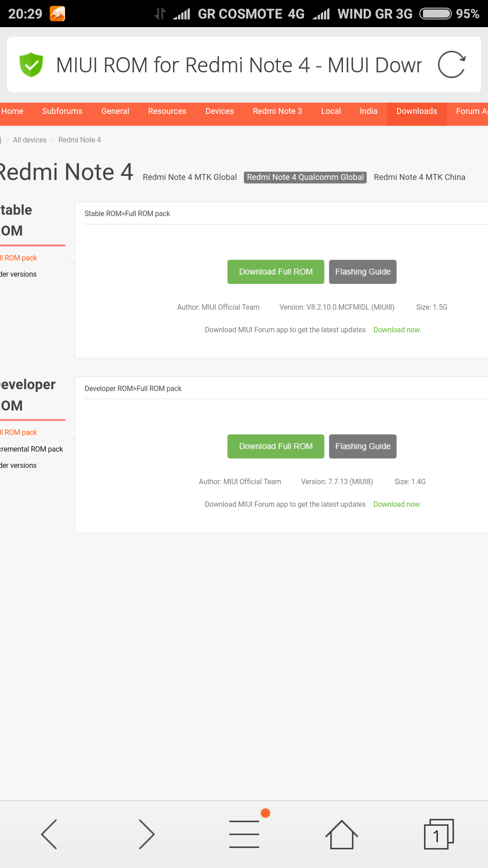Switch to Redmi Note 4 MTK Global
Image resolution: width=488 pixels, height=868 pixels.
190,177
